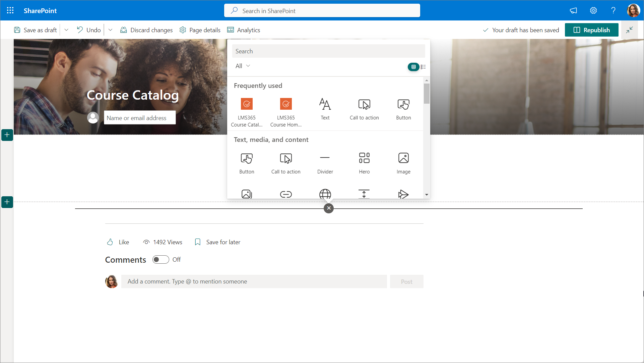Click the Republish button
The width and height of the screenshot is (644, 363).
[591, 30]
